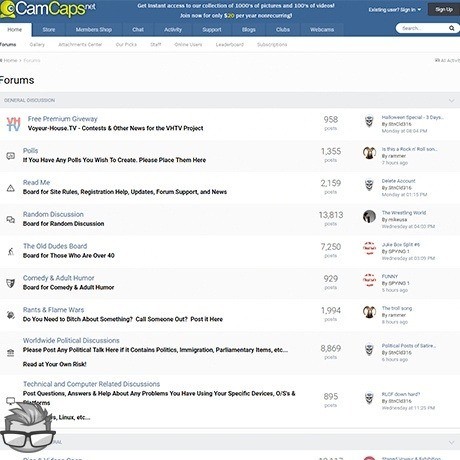Open StnCld316 avatar beside Political Posts of Satire
Viewport: 460px width, 460px height.
(x=369, y=350)
